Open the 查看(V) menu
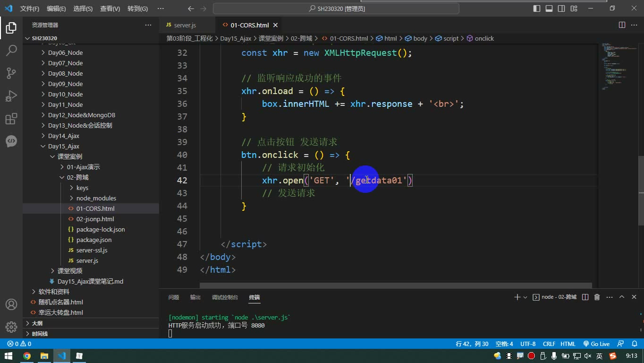644x363 pixels. 110,9
